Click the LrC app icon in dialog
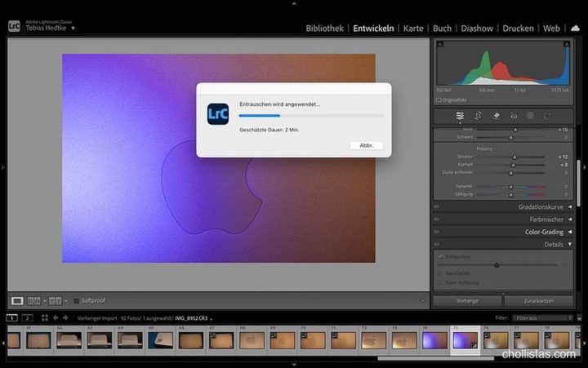 coord(218,114)
